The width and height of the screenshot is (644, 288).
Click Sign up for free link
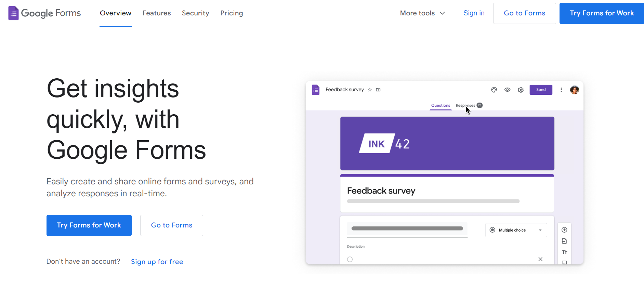click(x=157, y=262)
